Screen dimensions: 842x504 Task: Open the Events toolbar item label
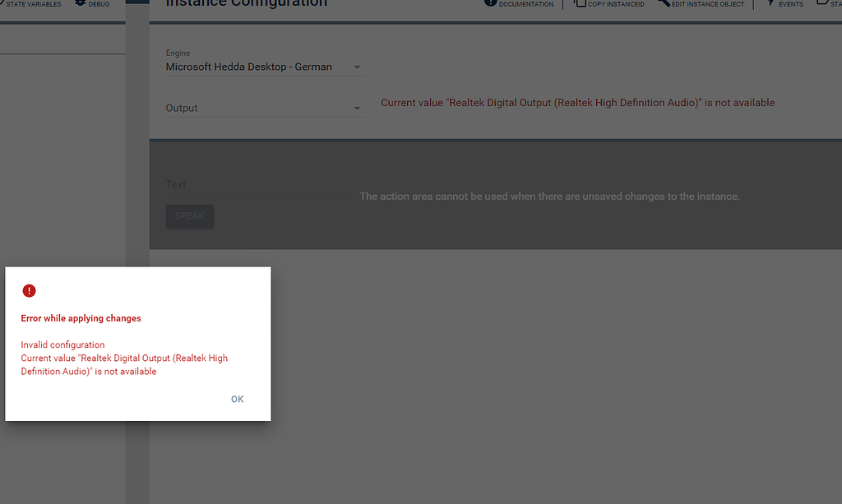[791, 4]
